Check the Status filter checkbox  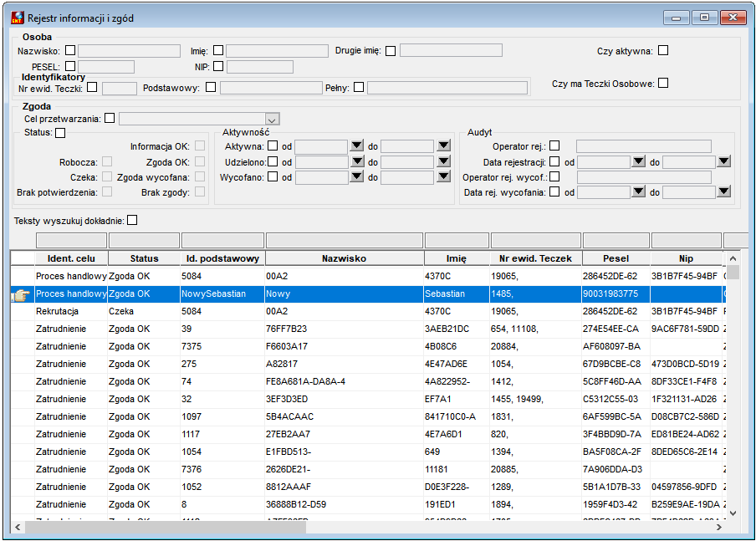point(60,133)
